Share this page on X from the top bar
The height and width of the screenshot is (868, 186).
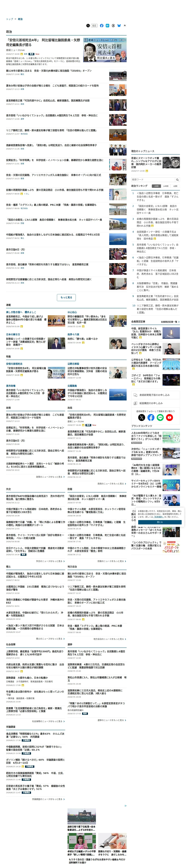88,26
